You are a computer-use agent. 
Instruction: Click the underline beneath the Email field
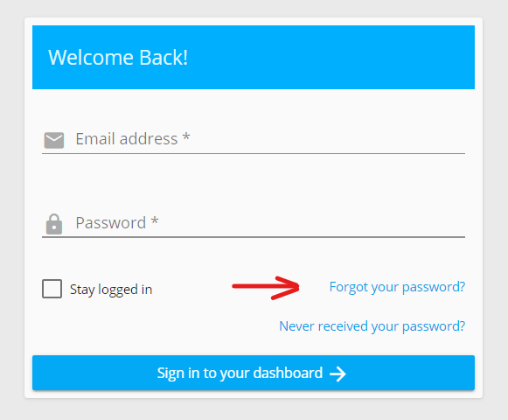pos(254,153)
